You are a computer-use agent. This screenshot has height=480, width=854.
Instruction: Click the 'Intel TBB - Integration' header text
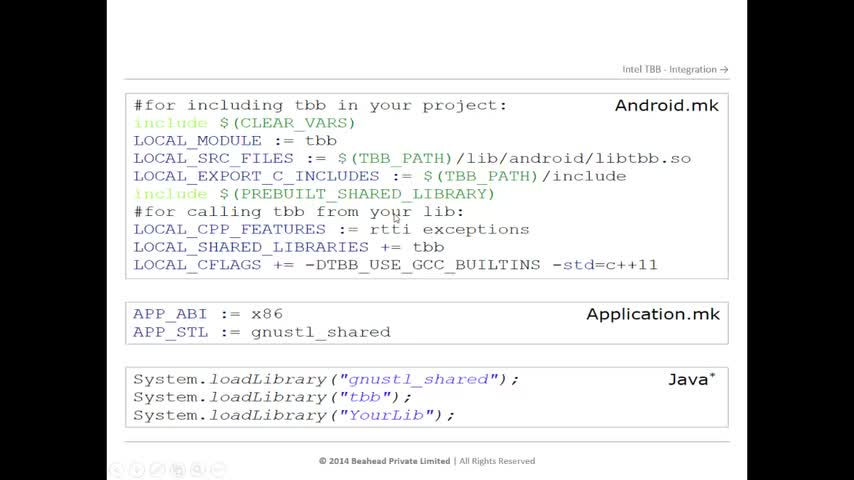(675, 69)
